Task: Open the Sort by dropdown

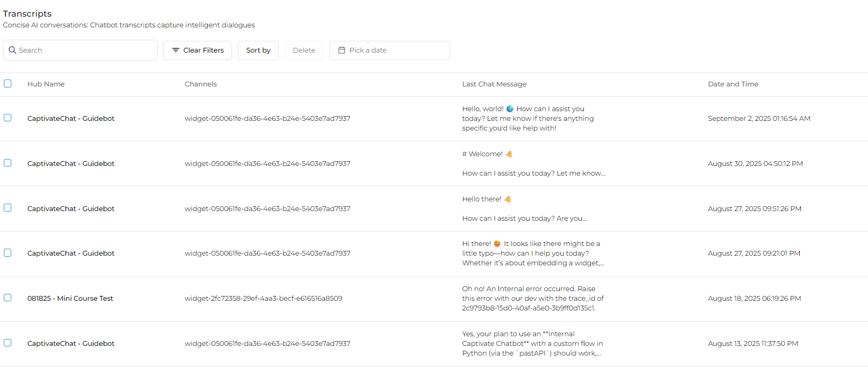Action: click(x=258, y=50)
